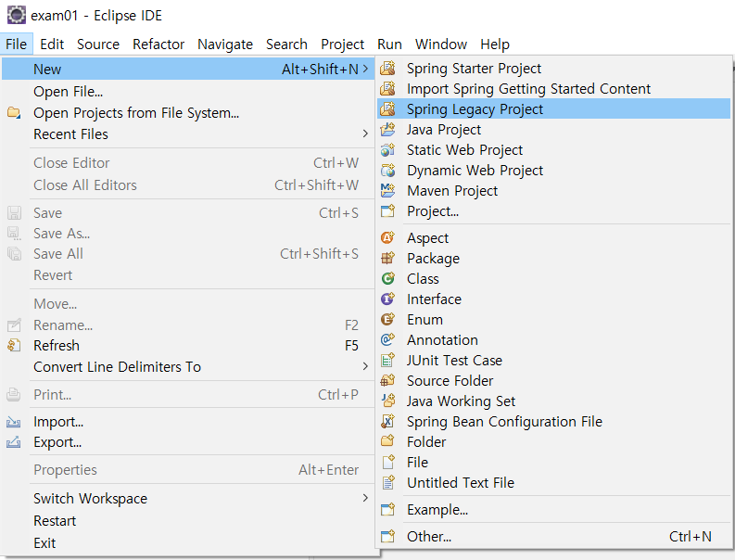
Task: Open the Navigate menu
Action: tap(225, 45)
